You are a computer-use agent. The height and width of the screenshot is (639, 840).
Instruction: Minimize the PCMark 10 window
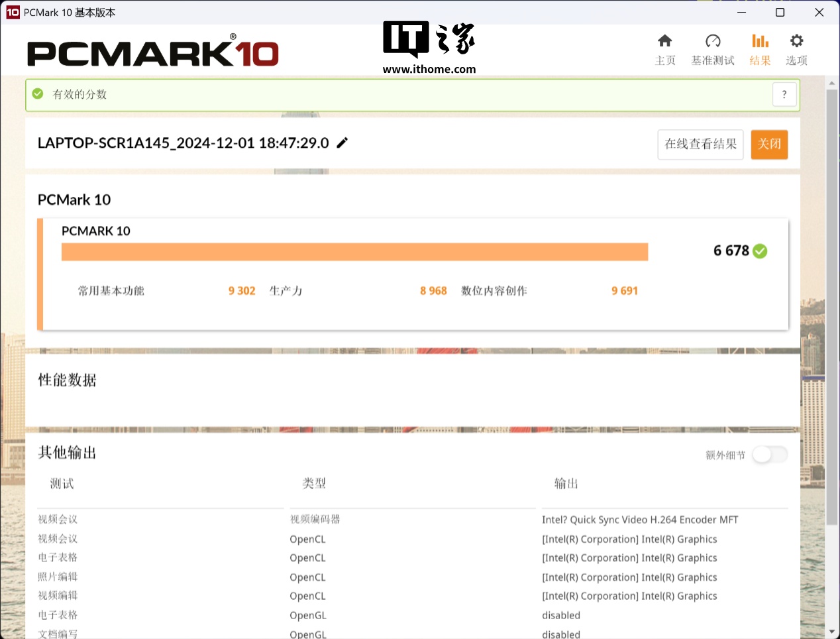coord(741,12)
